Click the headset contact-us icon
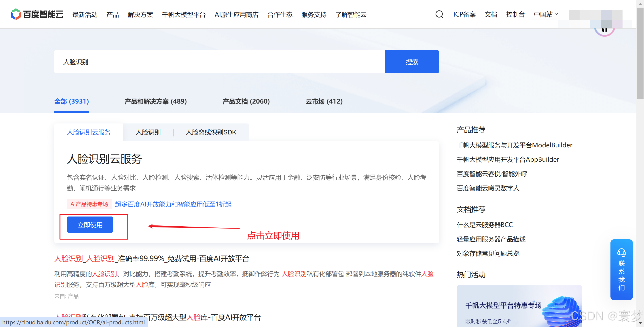644x327 pixels. 621,253
